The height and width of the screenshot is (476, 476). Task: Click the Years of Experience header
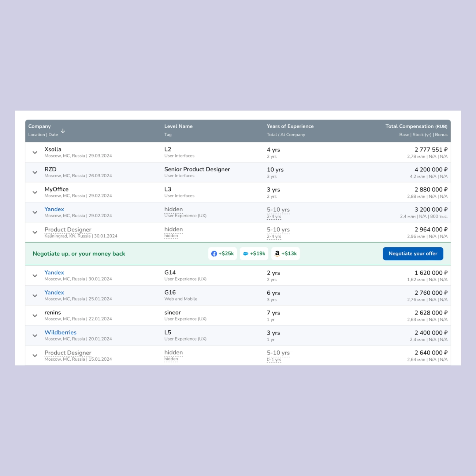(x=290, y=126)
